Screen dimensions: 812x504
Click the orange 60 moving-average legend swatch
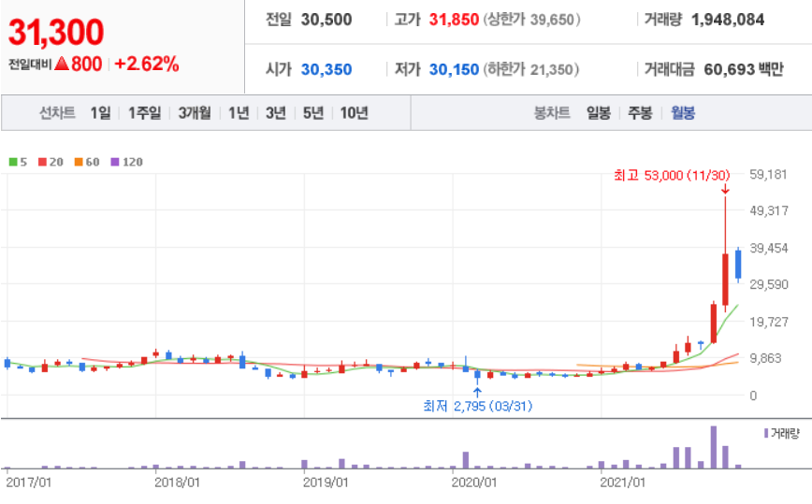(x=79, y=162)
